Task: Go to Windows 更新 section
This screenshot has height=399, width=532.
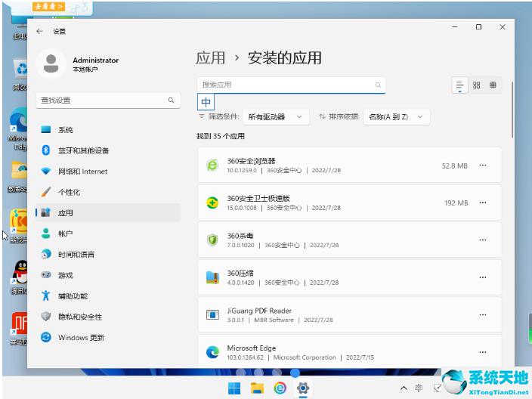Action: click(81, 337)
